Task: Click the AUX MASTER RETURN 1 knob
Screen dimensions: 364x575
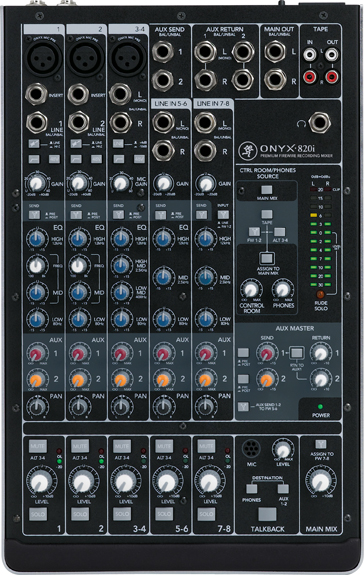Action: click(x=320, y=353)
